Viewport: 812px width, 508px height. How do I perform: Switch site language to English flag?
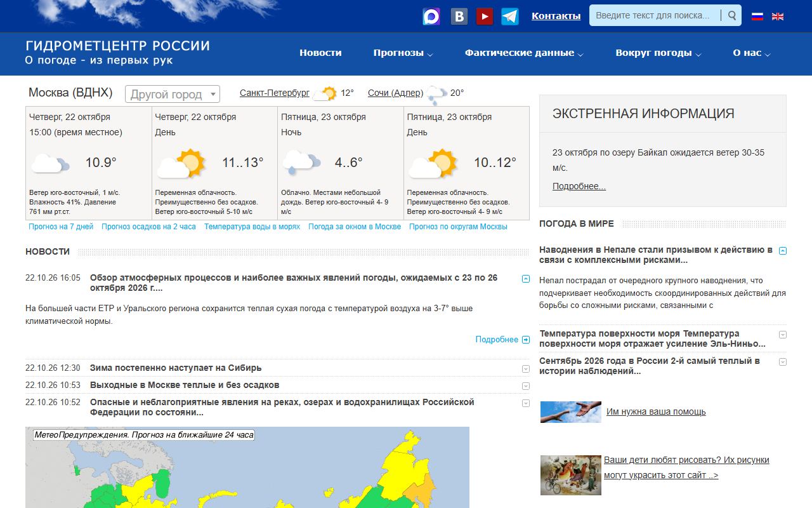pyautogui.click(x=778, y=17)
